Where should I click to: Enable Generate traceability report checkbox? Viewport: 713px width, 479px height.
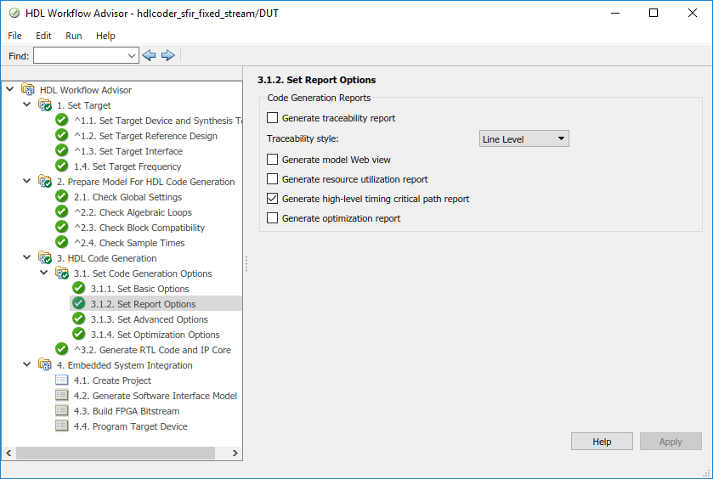pos(273,118)
